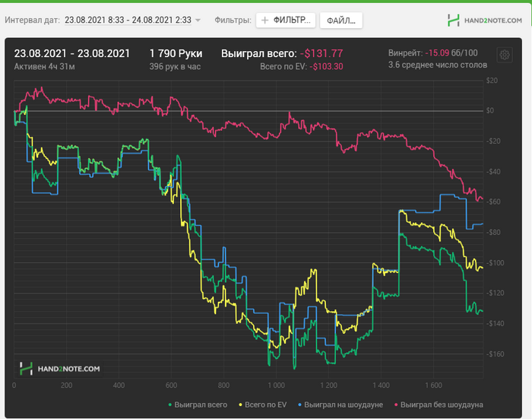532x419 pixels.
Task: Click the 23.08.2021 - 23.08.2021 graph heading
Action: [x=72, y=53]
